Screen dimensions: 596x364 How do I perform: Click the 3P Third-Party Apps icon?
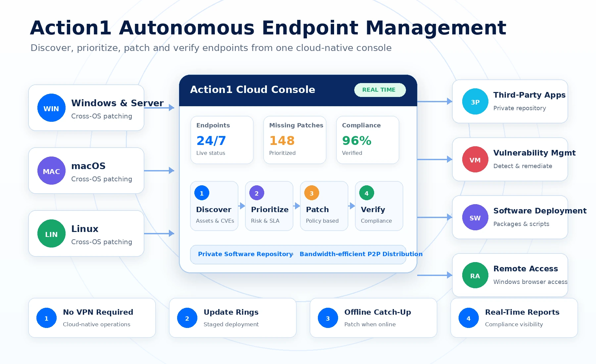coord(475,102)
